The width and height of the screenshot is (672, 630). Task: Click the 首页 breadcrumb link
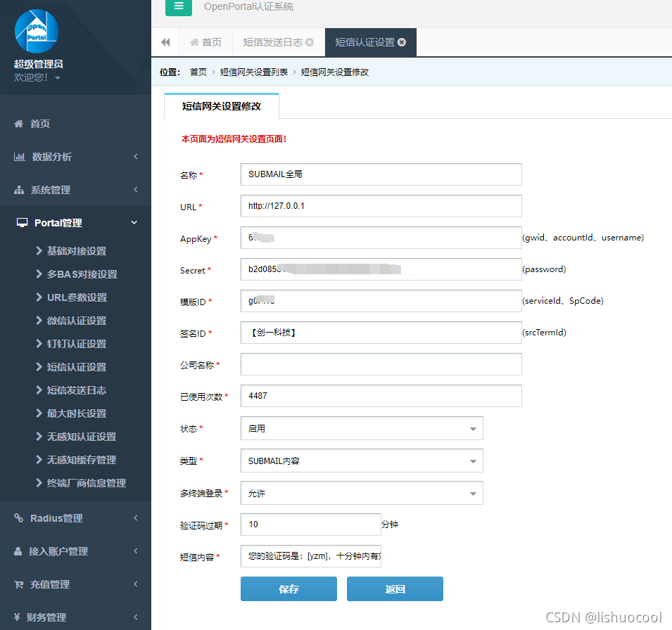[198, 72]
